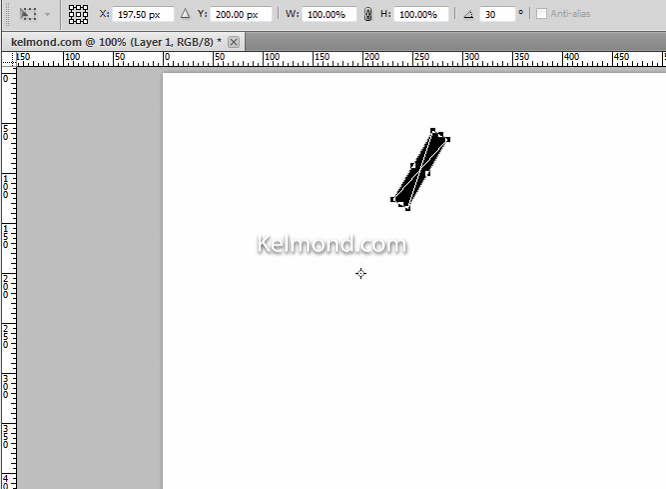Screen dimensions: 666x489
Task: Select the reference point location grid
Action: click(79, 14)
